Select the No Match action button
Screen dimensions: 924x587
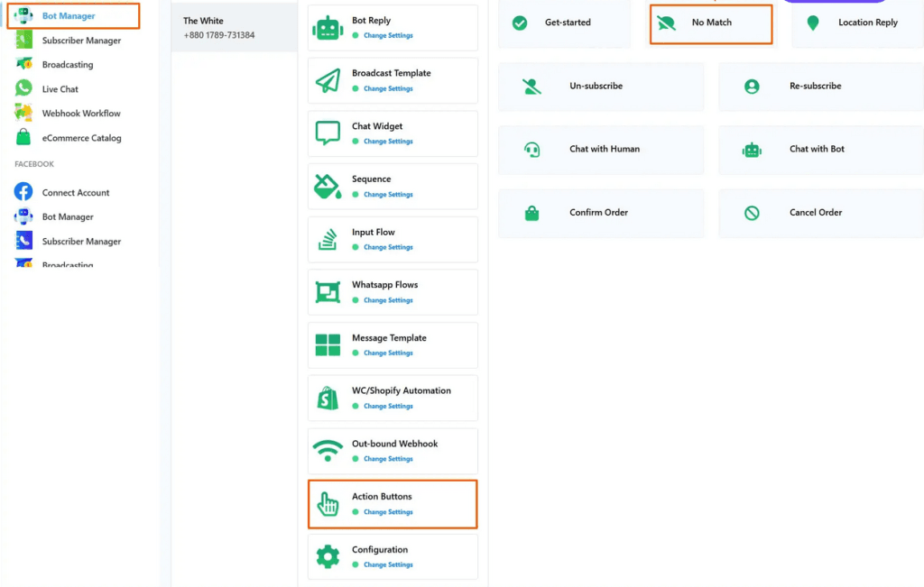coord(711,23)
